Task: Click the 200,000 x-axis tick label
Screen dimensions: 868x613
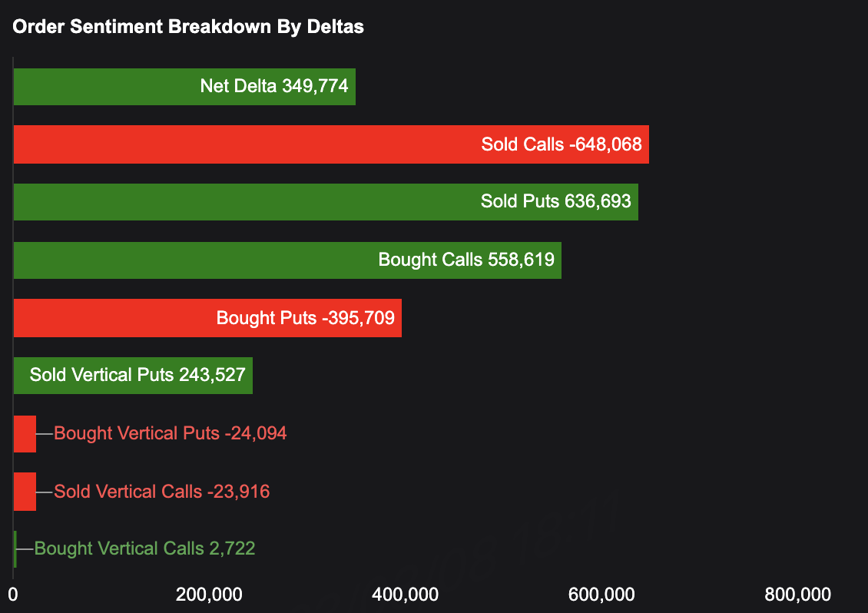Action: pyautogui.click(x=210, y=595)
